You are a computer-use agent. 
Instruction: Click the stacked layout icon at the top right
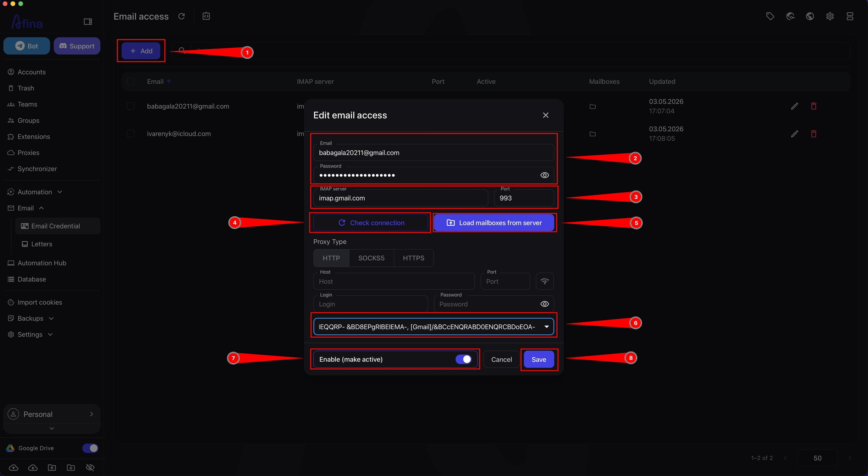(x=850, y=16)
